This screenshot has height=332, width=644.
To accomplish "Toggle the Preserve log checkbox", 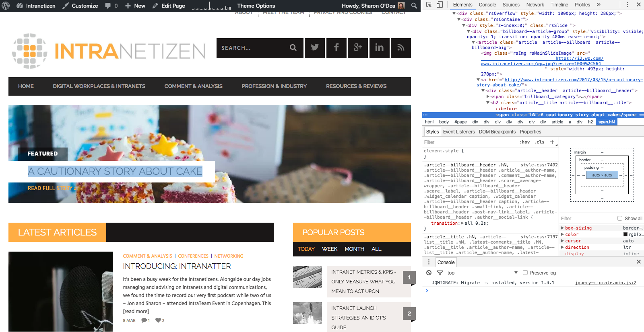I will click(525, 273).
